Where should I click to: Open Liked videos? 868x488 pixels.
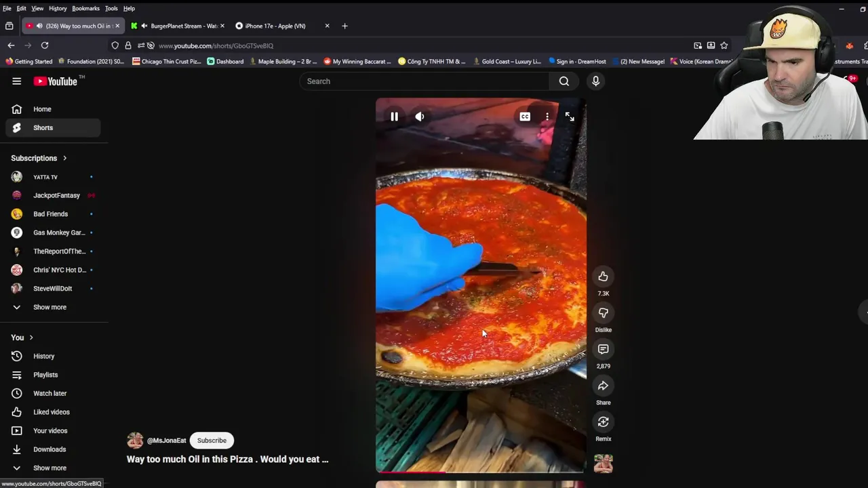[x=53, y=412]
